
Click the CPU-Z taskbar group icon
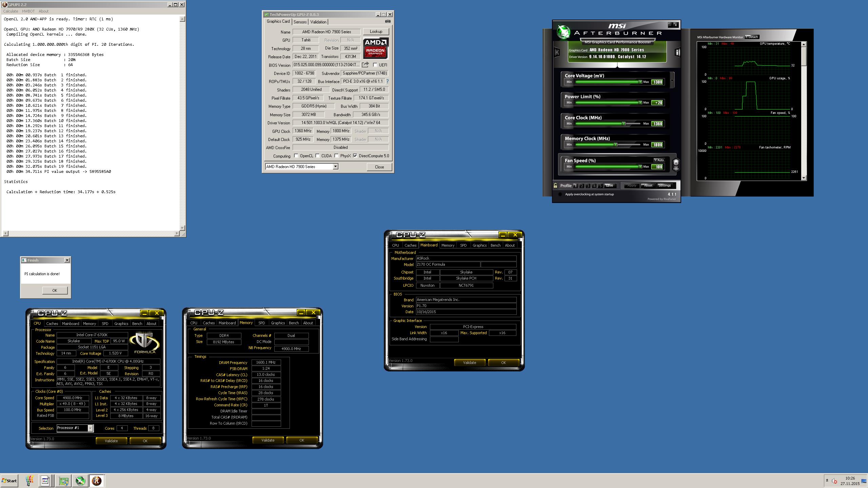pyautogui.click(x=45, y=481)
